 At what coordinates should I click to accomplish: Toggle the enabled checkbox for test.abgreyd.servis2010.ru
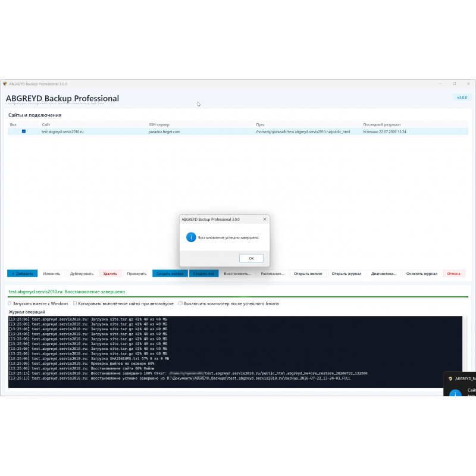[x=24, y=131]
